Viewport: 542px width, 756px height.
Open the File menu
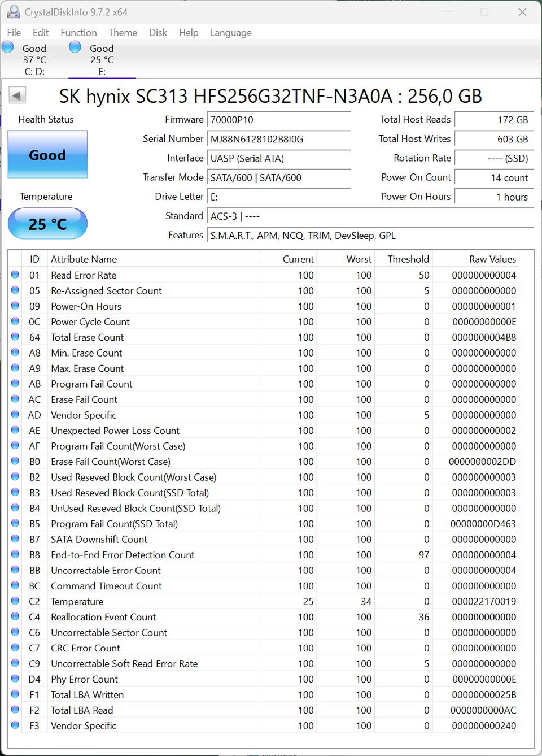coord(14,33)
